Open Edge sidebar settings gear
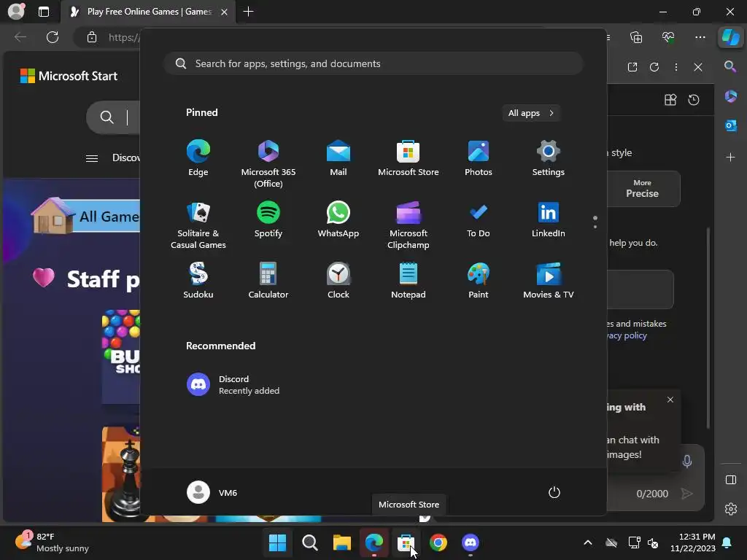747x560 pixels. [x=730, y=509]
